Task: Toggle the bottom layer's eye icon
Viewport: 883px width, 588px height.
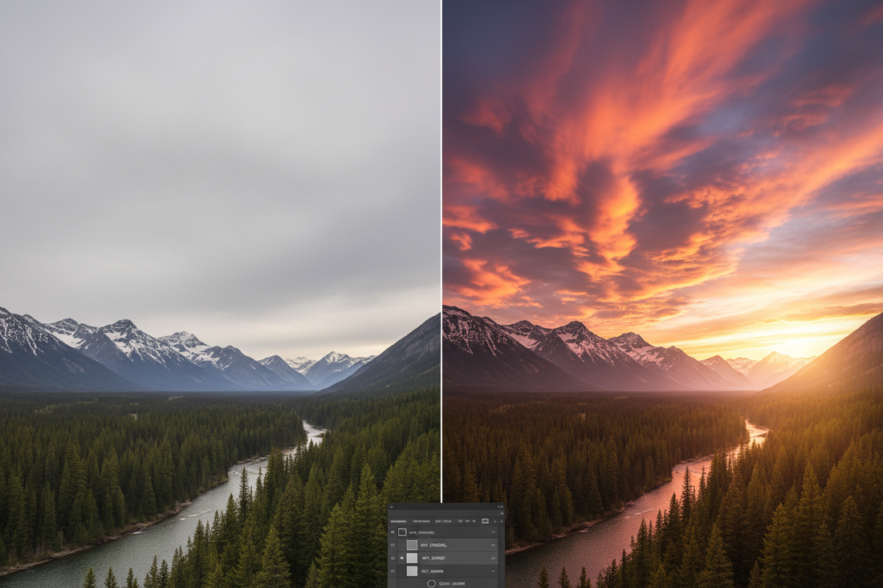Action: tap(393, 571)
